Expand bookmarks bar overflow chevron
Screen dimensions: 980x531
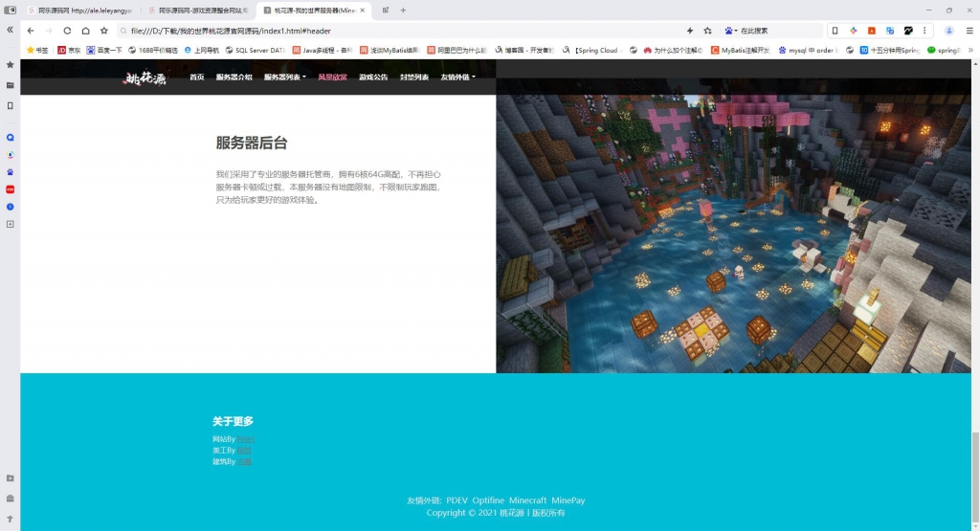[x=970, y=50]
